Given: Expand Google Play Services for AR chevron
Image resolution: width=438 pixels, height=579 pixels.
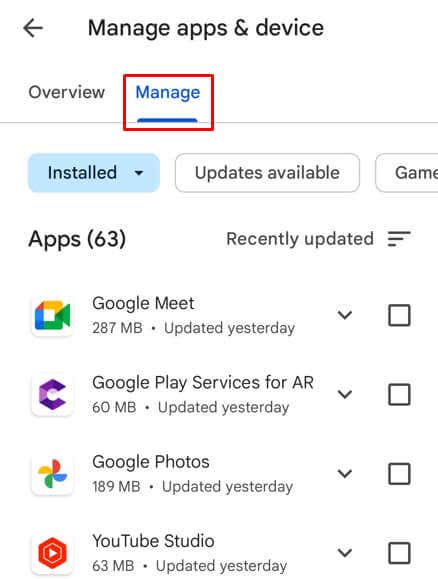Looking at the screenshot, I should [345, 394].
